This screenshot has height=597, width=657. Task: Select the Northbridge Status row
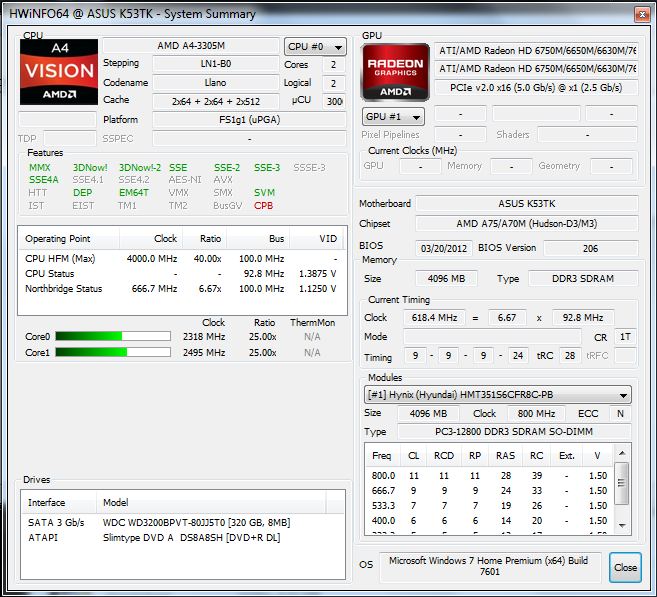pyautogui.click(x=182, y=289)
